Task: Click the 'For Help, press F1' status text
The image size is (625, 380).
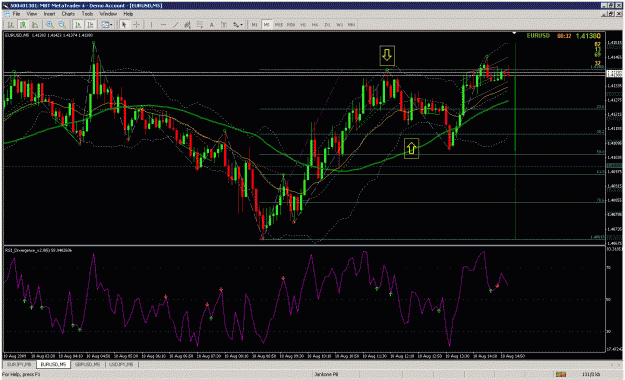Action: pos(21,374)
